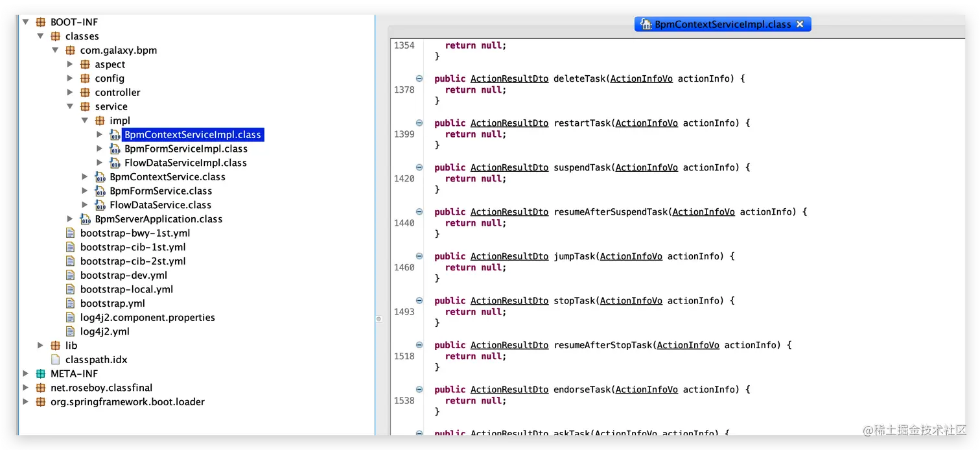Expand BpmServerApplication.class members

[71, 219]
